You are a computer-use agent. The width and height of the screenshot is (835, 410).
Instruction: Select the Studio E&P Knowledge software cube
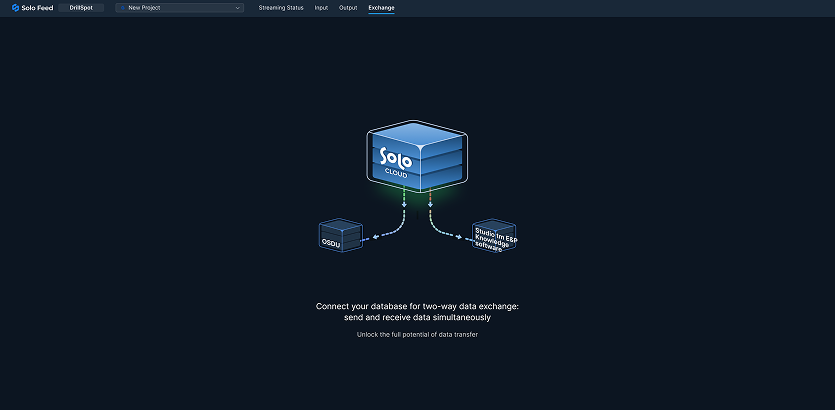pos(494,235)
